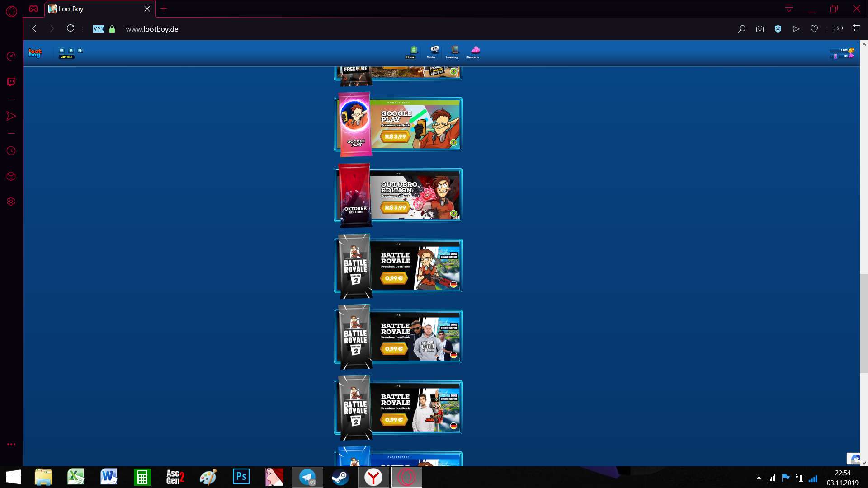Toggle the VPN badge in address bar
Screen dimensions: 868x488
pos(99,29)
